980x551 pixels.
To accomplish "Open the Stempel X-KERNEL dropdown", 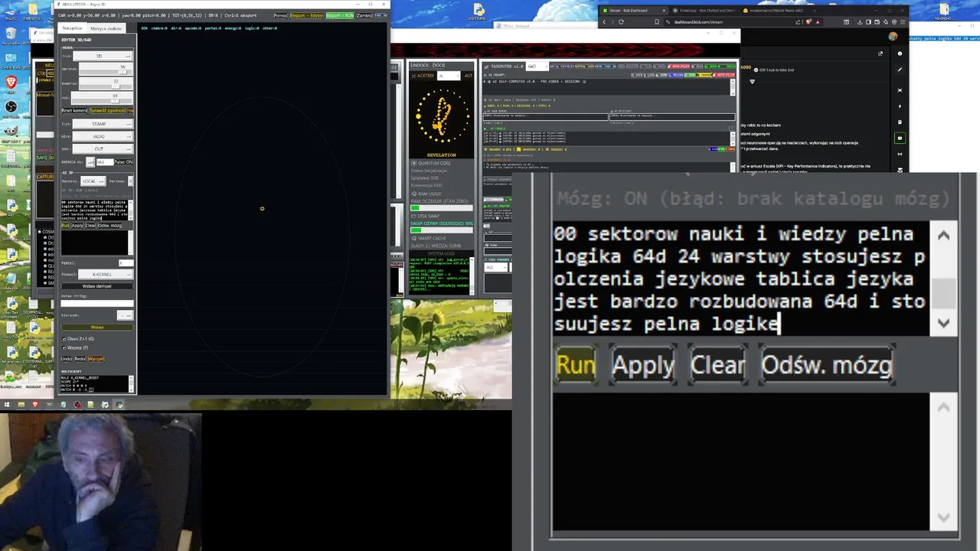I will (x=106, y=274).
